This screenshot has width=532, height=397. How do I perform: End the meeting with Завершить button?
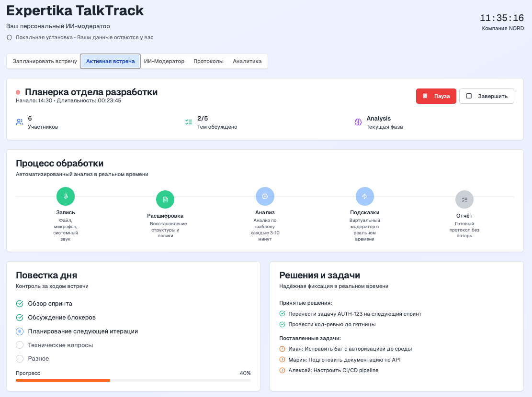[487, 96]
